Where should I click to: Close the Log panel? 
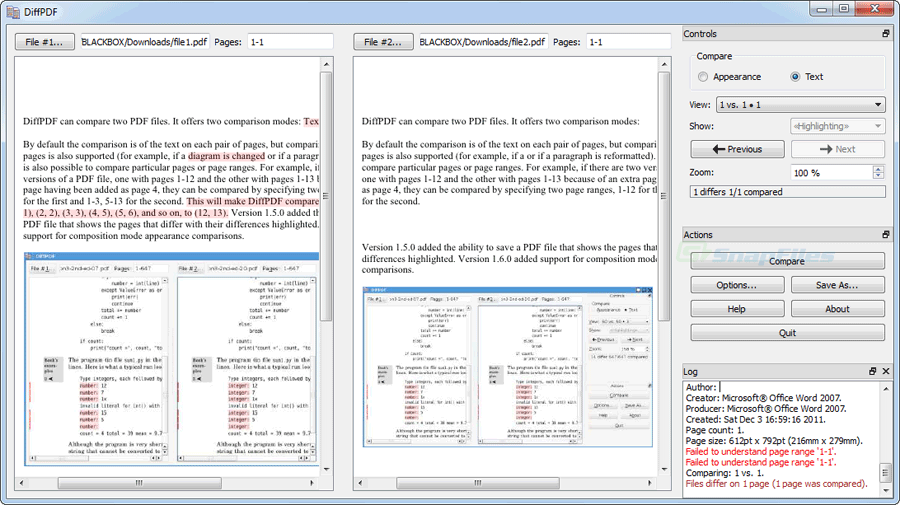886,371
